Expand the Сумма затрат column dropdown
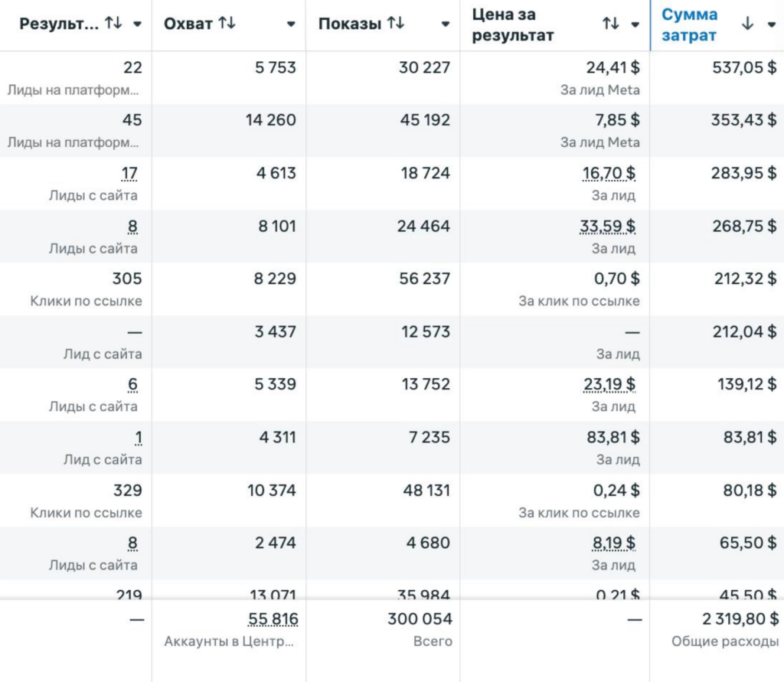Image resolution: width=784 pixels, height=682 pixels. (x=770, y=24)
